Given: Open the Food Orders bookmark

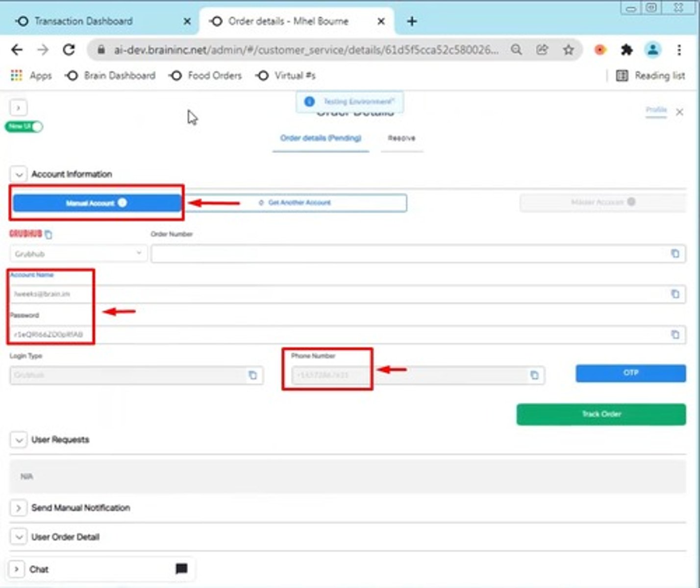Looking at the screenshot, I should [205, 75].
